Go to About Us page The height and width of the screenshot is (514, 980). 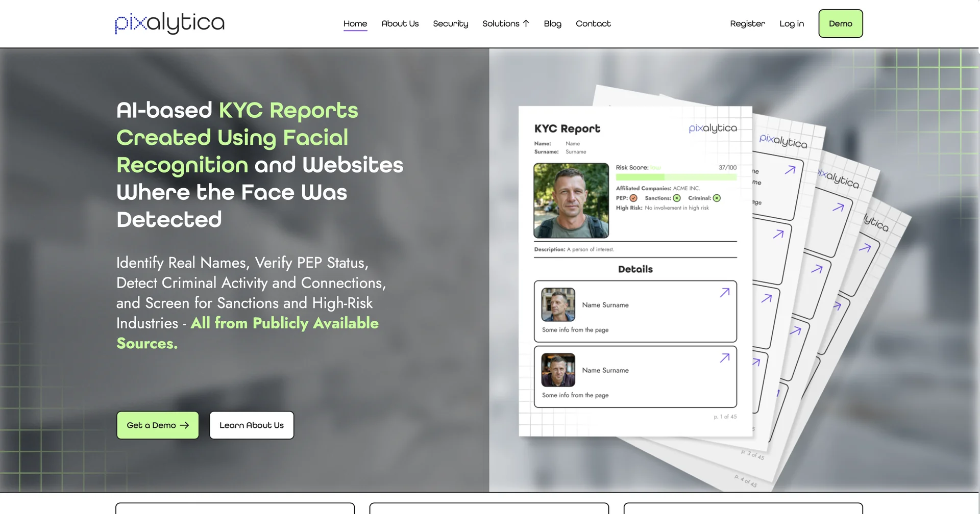coord(400,23)
